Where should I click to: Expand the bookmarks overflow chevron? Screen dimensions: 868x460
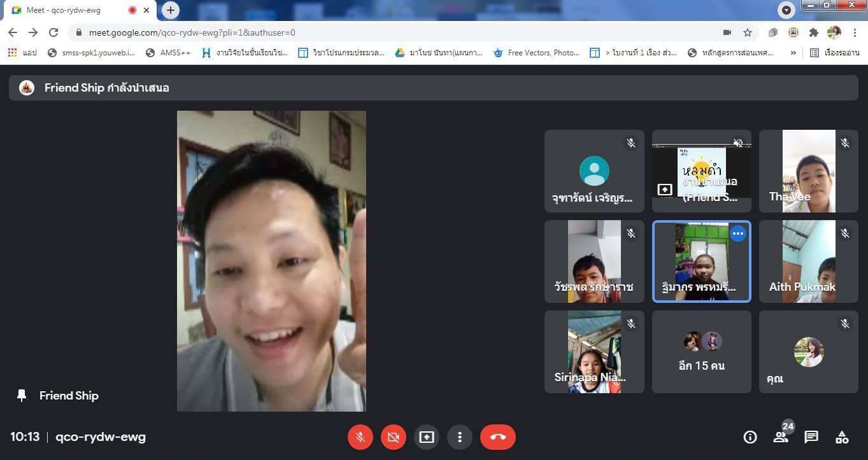(x=793, y=53)
